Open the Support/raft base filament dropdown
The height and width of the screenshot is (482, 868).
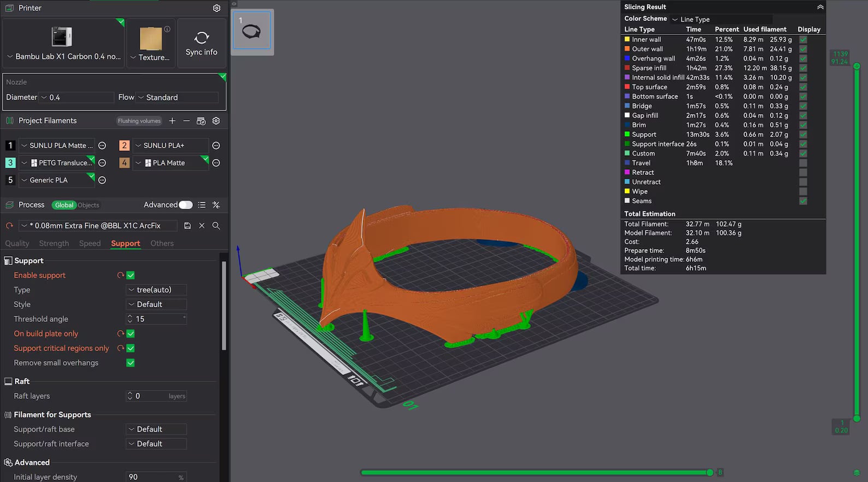[x=156, y=429]
